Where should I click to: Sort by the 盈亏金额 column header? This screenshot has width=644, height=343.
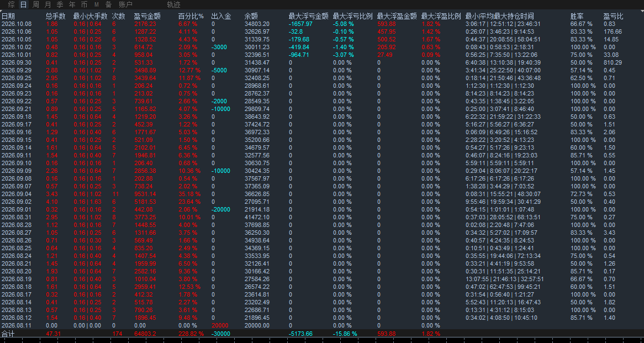tap(147, 17)
